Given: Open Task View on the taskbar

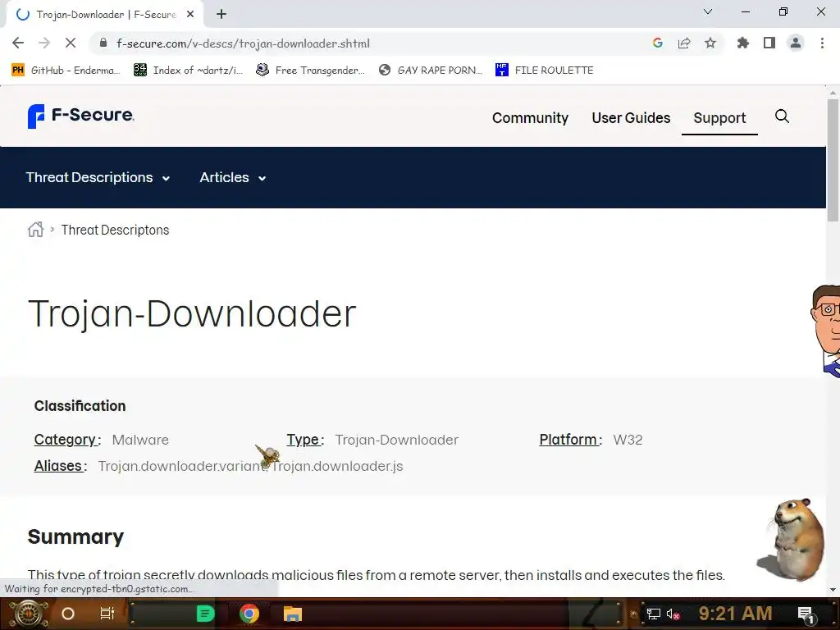Looking at the screenshot, I should coord(107,614).
